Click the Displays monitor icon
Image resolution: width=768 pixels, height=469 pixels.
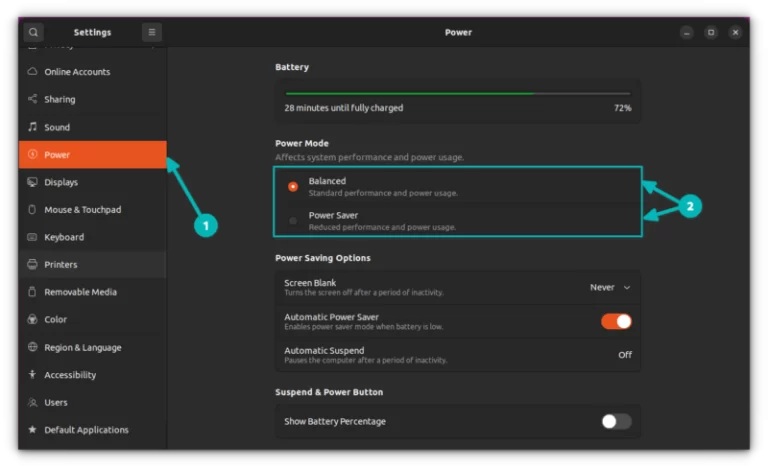tap(32, 182)
